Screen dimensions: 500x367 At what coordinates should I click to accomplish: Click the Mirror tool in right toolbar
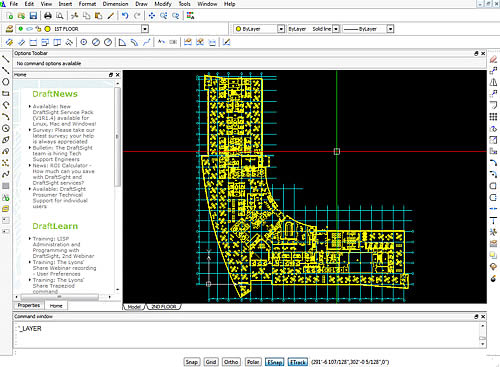(x=493, y=82)
